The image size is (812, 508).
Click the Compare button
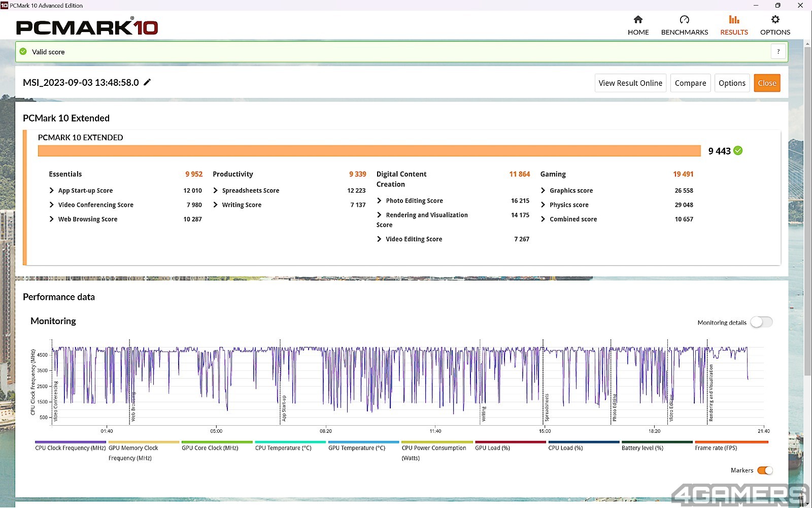tap(690, 83)
